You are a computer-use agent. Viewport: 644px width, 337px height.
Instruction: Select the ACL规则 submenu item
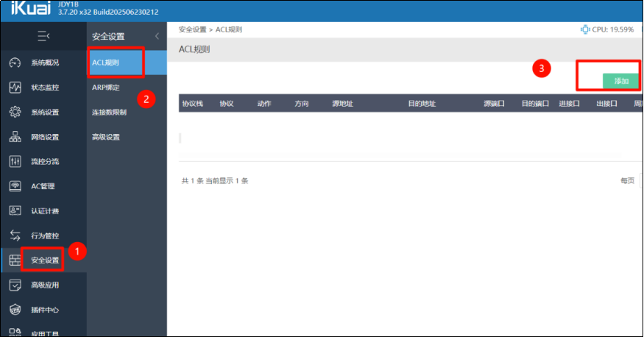(x=127, y=63)
